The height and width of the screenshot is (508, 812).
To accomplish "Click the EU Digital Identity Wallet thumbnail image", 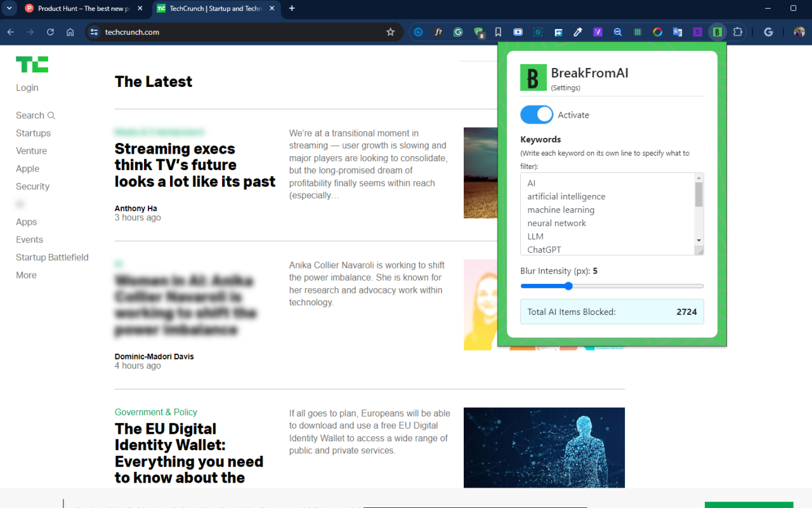I will [544, 448].
